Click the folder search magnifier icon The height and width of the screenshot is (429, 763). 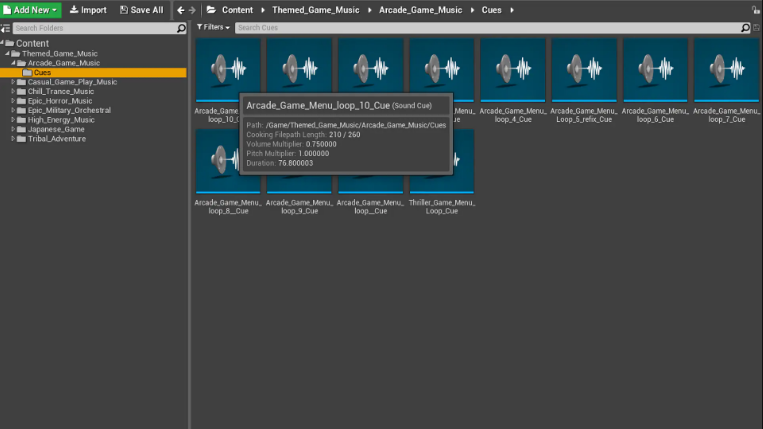coord(181,28)
